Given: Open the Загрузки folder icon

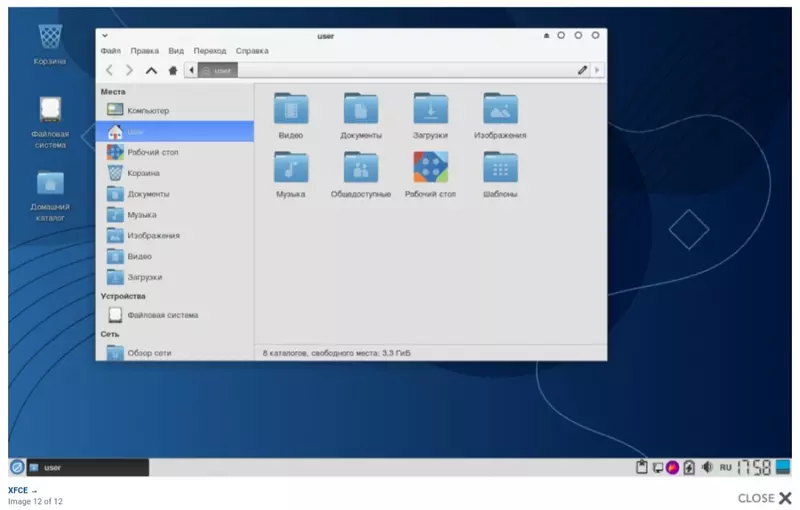Looking at the screenshot, I should (x=430, y=110).
